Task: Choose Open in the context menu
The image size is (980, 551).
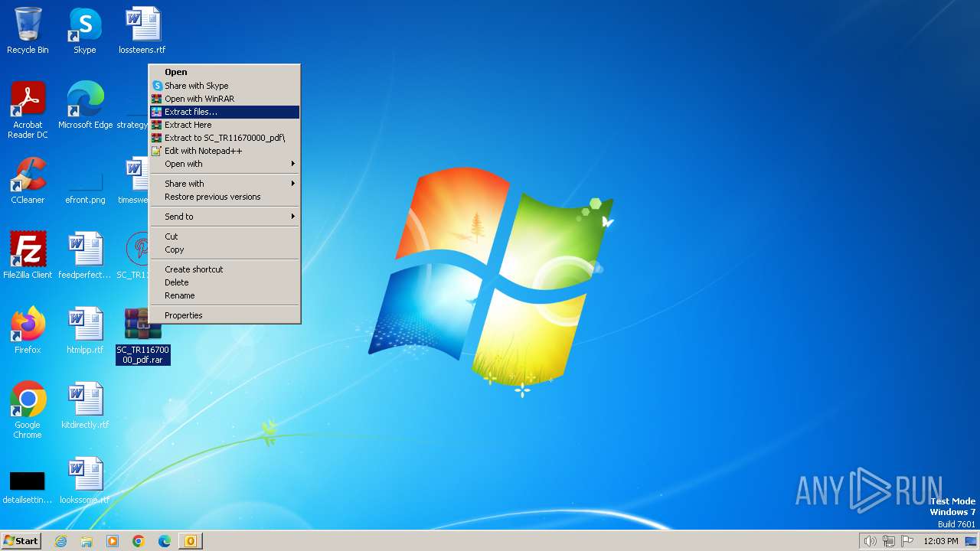Action: point(224,72)
